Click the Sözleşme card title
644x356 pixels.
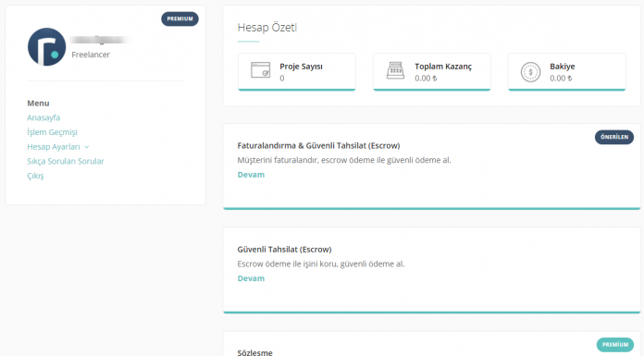[255, 352]
